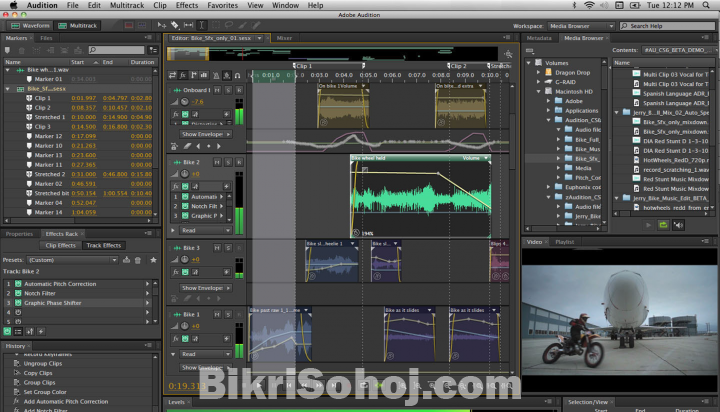
Task: Toggle power for the Notch Filter effect
Action: (18, 293)
